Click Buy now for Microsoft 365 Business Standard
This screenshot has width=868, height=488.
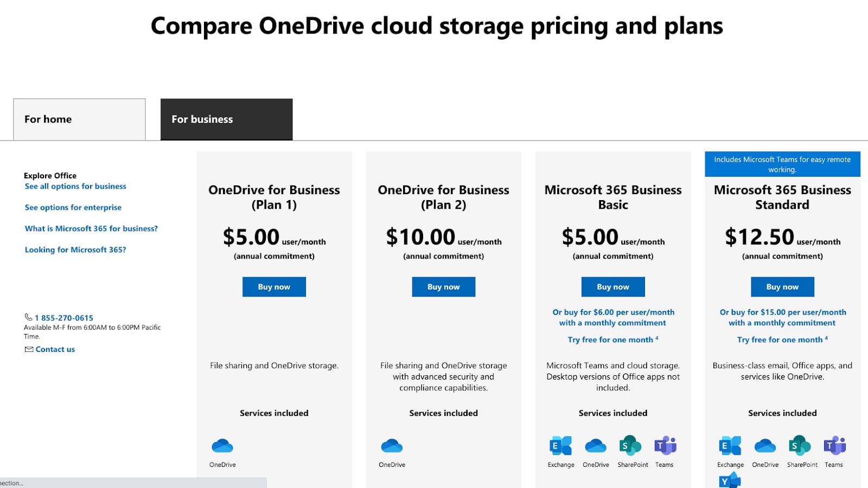(782, 286)
